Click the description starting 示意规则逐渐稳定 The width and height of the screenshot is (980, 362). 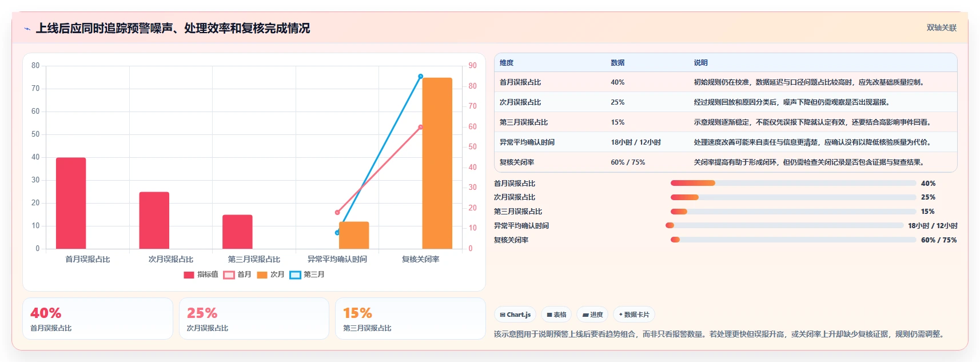[x=812, y=122]
